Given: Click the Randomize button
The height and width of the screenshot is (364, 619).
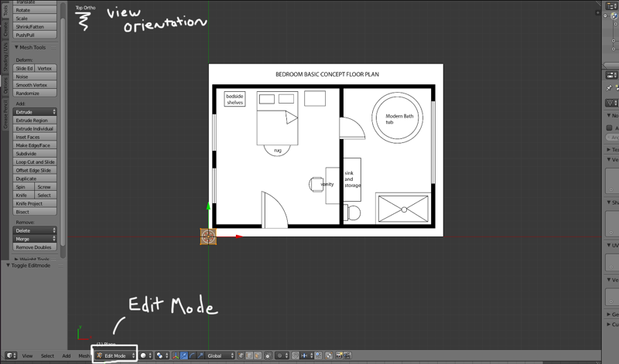Looking at the screenshot, I should coord(35,94).
